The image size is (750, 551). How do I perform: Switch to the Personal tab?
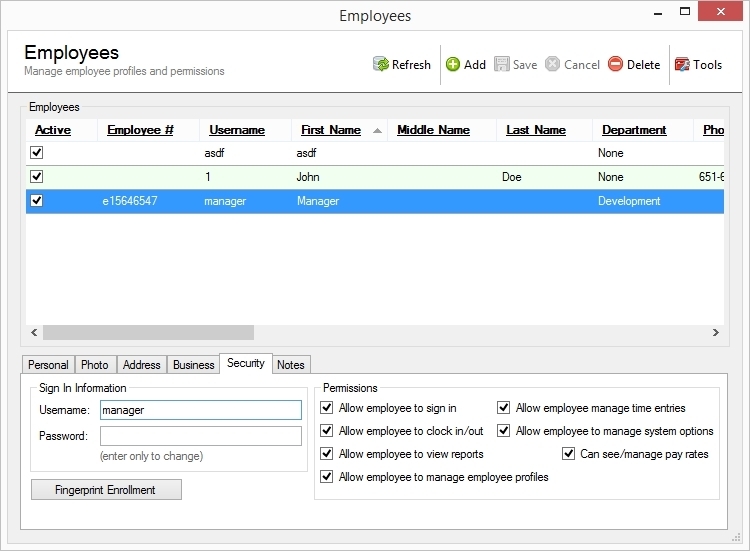tap(48, 365)
